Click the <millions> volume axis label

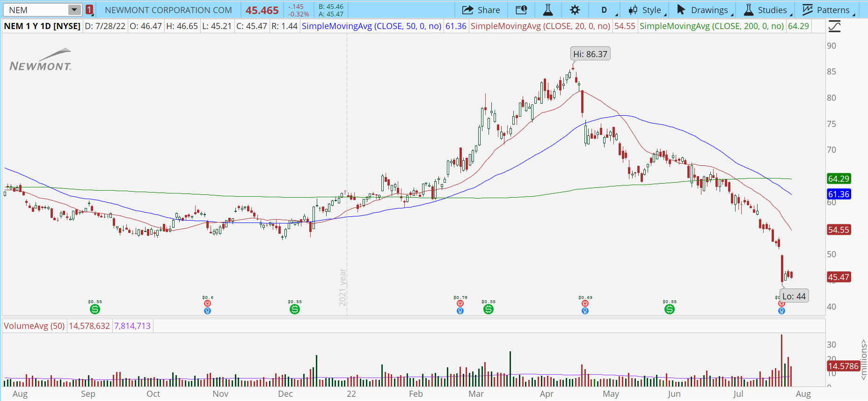[x=863, y=360]
